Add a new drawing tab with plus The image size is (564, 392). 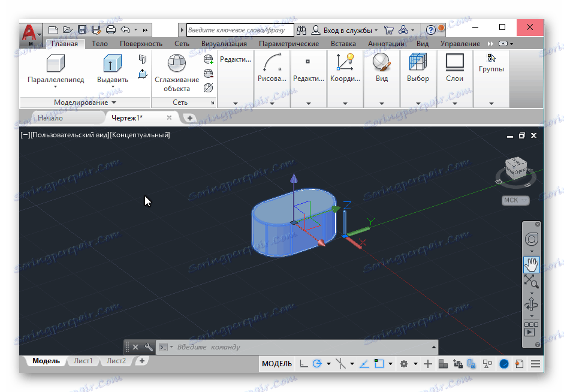[189, 118]
